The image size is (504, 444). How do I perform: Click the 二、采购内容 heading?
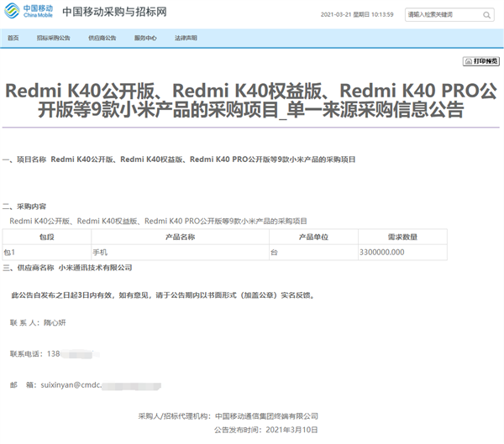point(24,206)
